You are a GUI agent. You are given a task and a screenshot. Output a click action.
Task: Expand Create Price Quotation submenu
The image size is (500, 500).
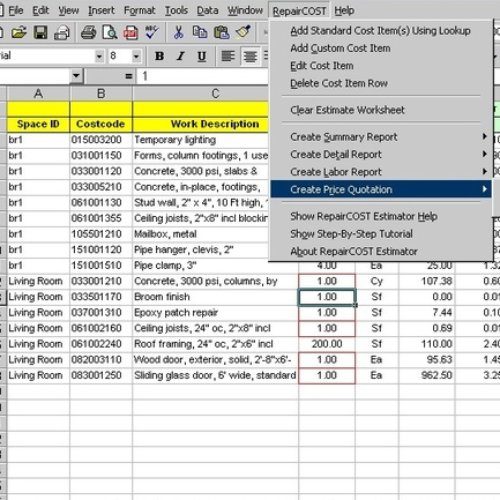pyautogui.click(x=380, y=189)
